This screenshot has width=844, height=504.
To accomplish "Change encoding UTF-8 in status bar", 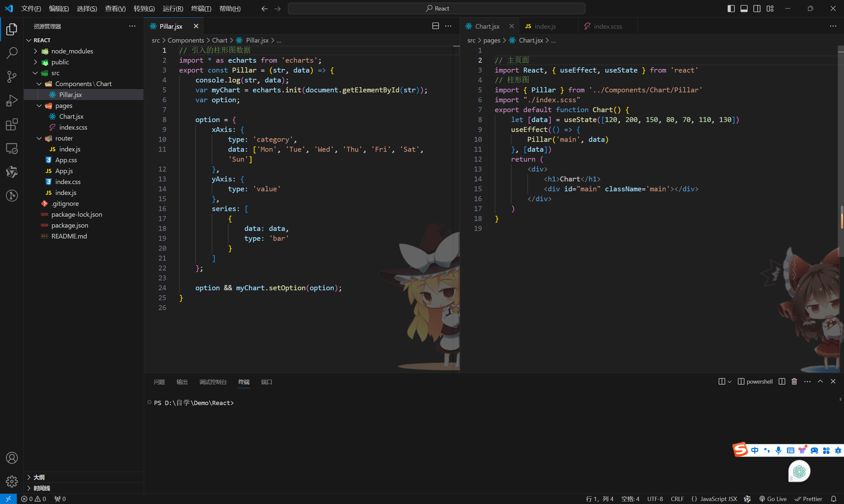I will [x=655, y=499].
